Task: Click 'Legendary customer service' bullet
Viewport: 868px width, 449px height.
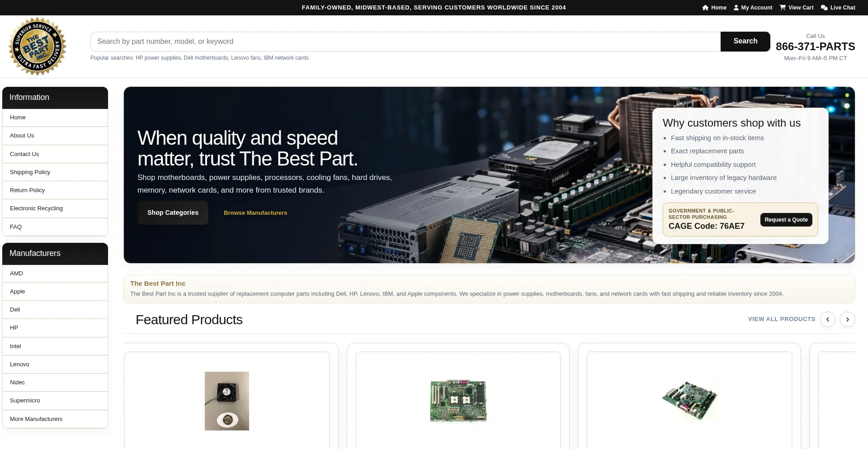Action: click(713, 191)
